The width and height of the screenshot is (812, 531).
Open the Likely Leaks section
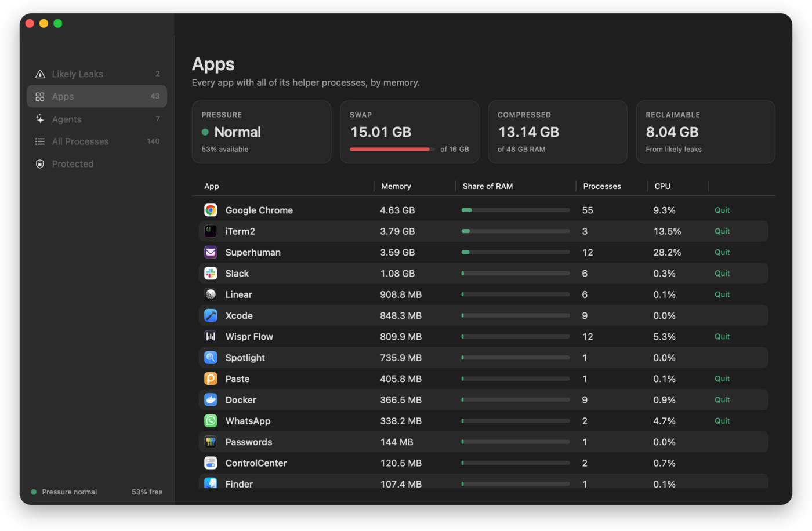97,74
